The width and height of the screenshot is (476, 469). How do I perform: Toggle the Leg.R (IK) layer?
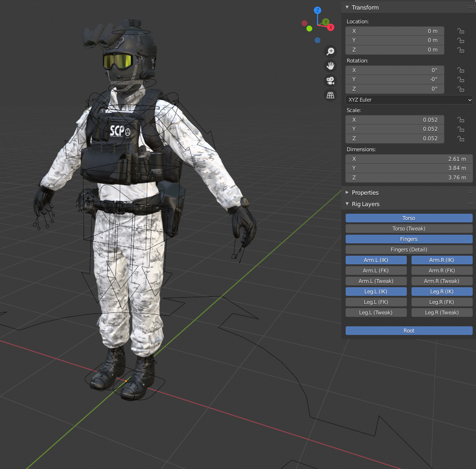pyautogui.click(x=442, y=292)
